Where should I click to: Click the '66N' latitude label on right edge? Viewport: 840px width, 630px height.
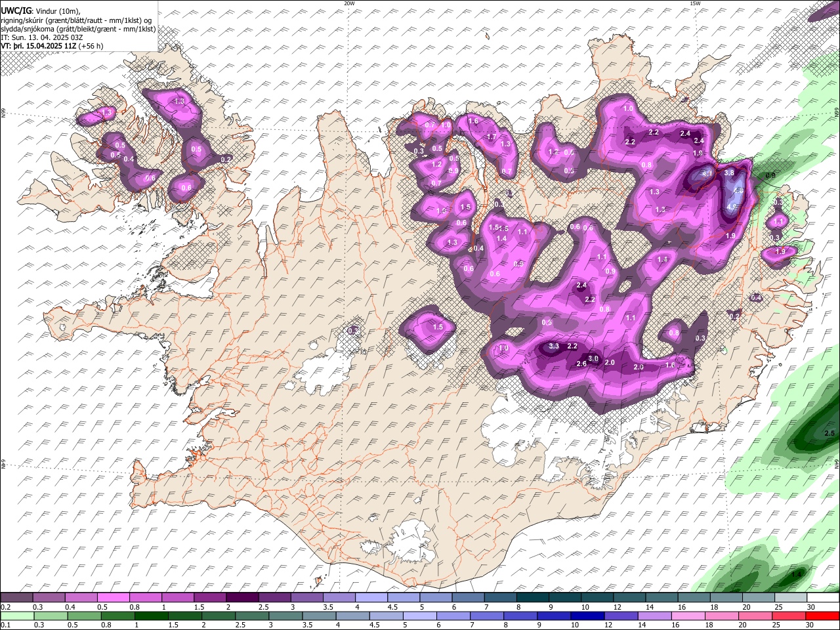(x=837, y=113)
